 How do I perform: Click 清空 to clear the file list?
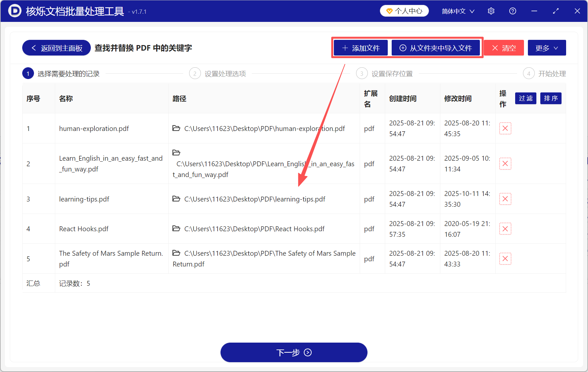tap(503, 48)
